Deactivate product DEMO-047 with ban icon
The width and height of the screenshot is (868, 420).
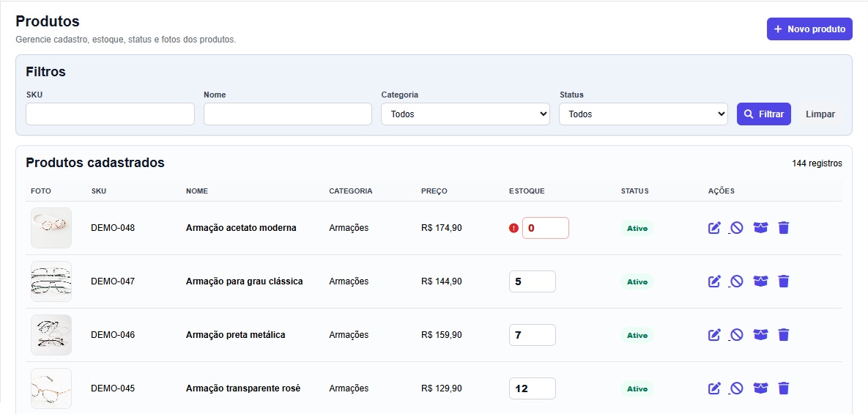tap(736, 281)
